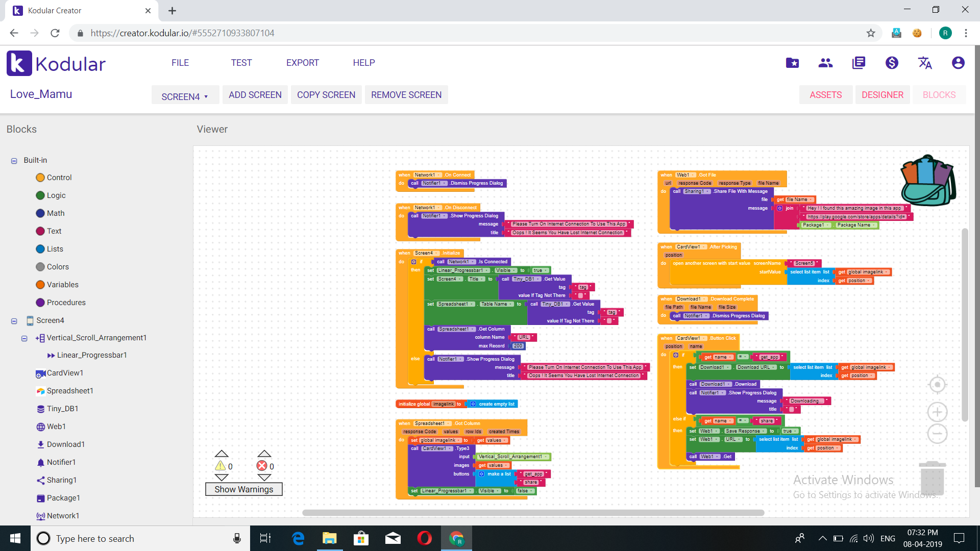Image resolution: width=980 pixels, height=551 pixels.
Task: Open File Explorer from taskbar
Action: point(330,538)
